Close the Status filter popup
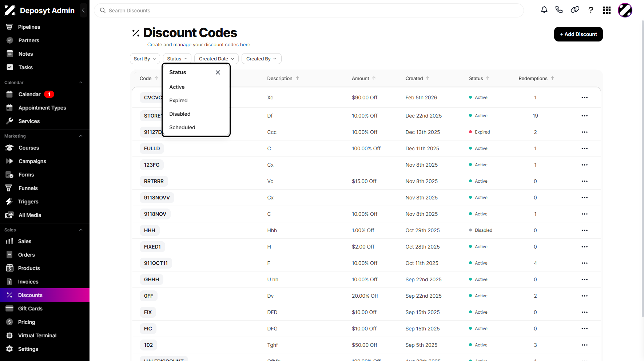Screen dimensions: 644x361 click(x=218, y=72)
